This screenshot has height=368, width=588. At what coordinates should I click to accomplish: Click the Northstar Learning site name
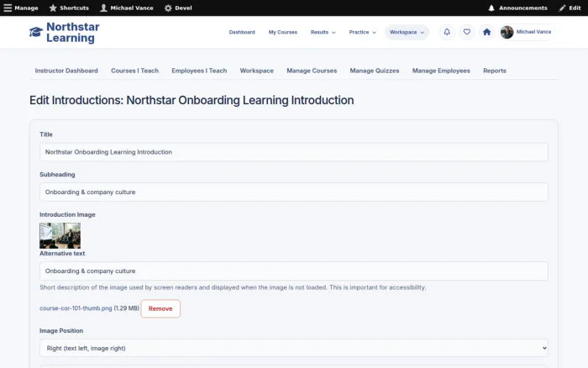tap(73, 32)
